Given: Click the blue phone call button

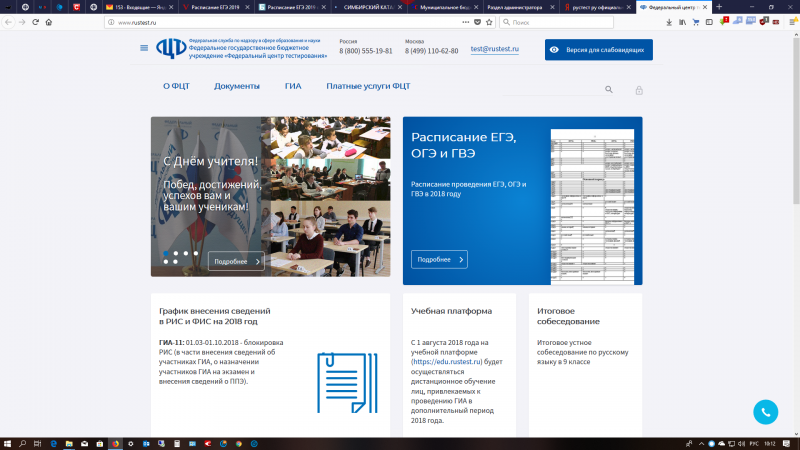Looking at the screenshot, I should (x=765, y=411).
